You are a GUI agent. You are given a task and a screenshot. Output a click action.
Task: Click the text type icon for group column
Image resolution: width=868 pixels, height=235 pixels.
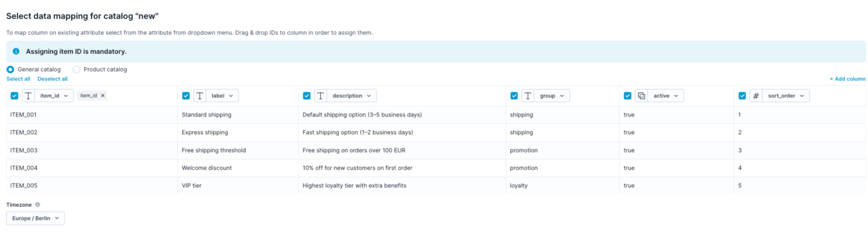click(528, 96)
